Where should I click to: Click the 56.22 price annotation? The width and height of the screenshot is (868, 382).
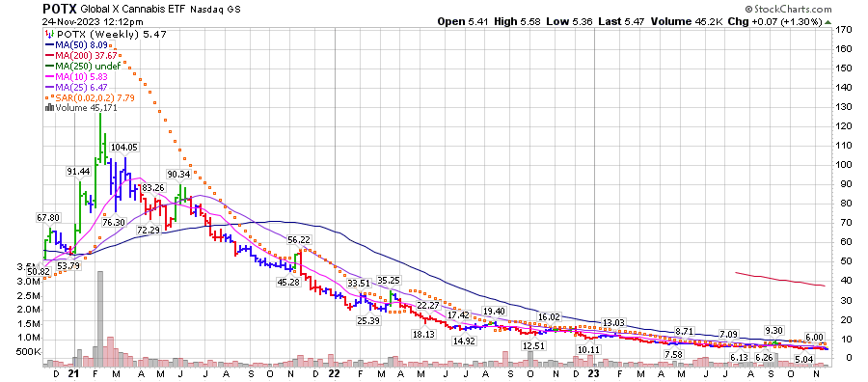click(x=299, y=240)
